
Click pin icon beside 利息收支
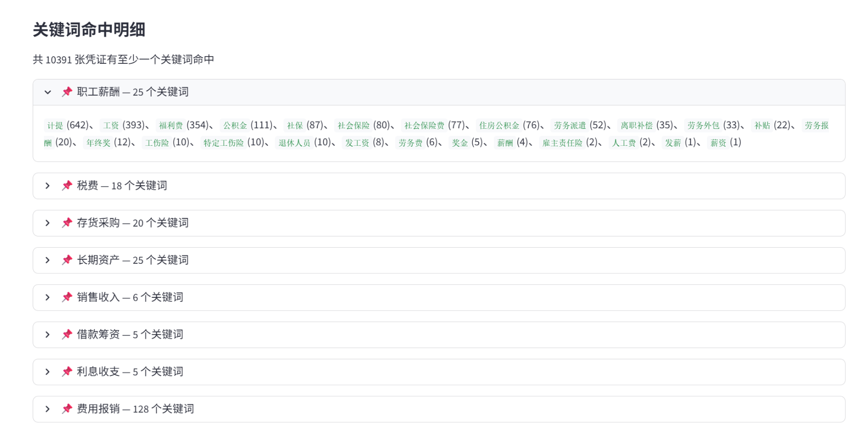coord(67,371)
